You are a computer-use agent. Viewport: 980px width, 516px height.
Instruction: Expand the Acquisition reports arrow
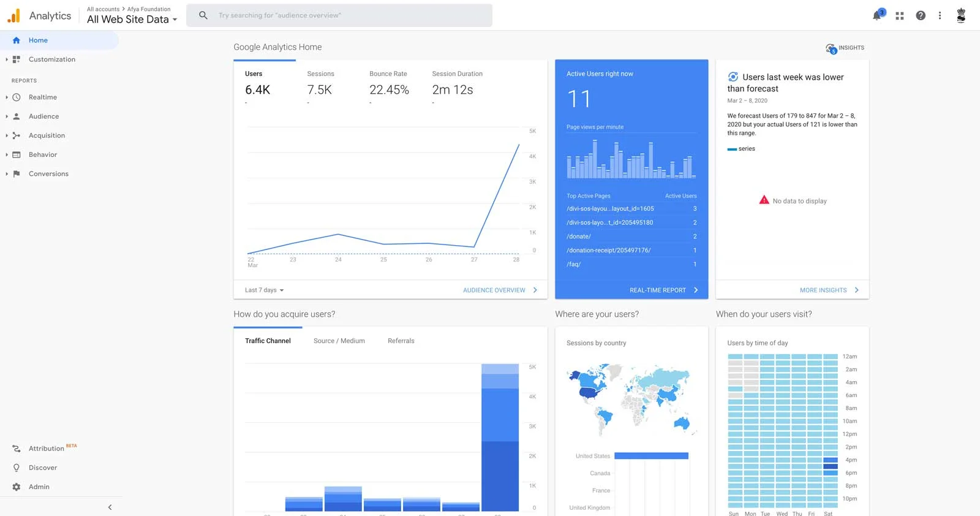(7, 135)
